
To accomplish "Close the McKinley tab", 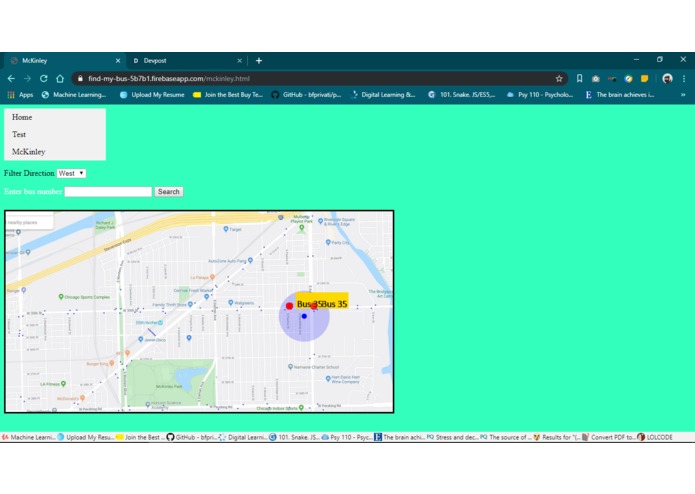I will (118, 61).
